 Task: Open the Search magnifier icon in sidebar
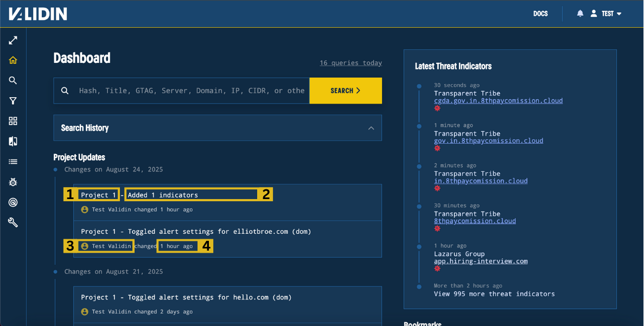pyautogui.click(x=13, y=80)
